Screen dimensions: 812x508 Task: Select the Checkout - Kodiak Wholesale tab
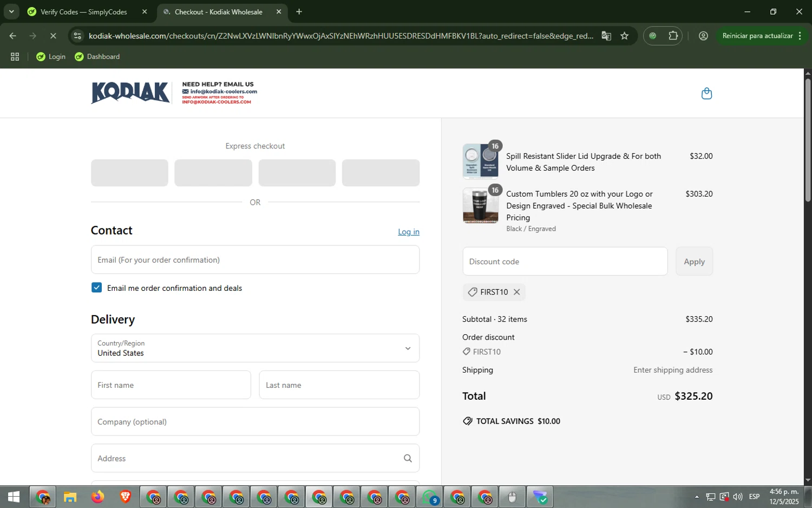219,11
